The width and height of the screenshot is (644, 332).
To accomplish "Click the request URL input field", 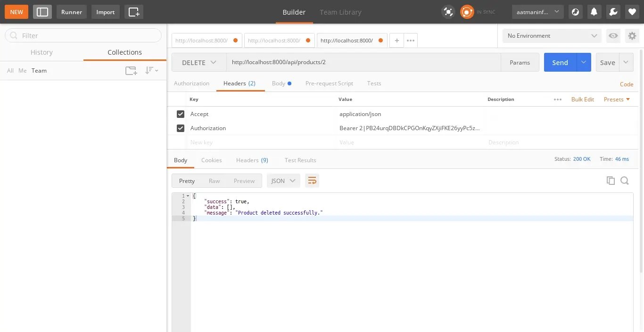I will point(363,62).
